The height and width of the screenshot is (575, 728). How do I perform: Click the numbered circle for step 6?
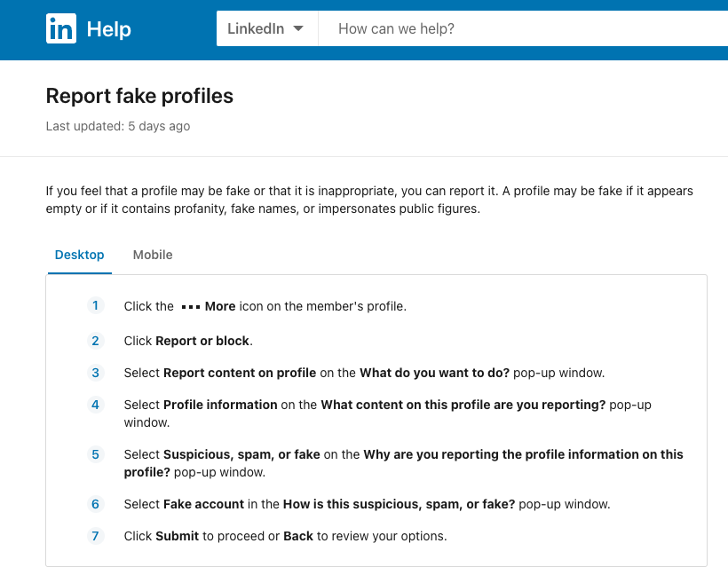[95, 504]
